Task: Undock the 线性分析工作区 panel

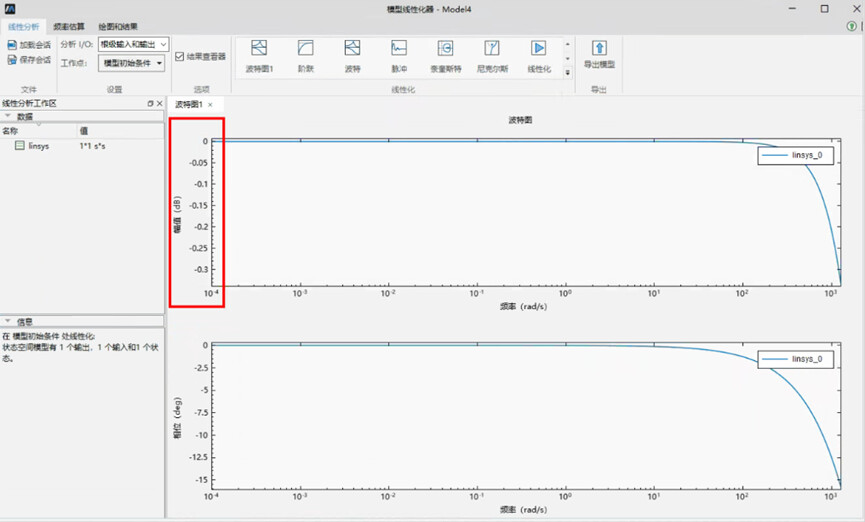Action: pos(150,103)
